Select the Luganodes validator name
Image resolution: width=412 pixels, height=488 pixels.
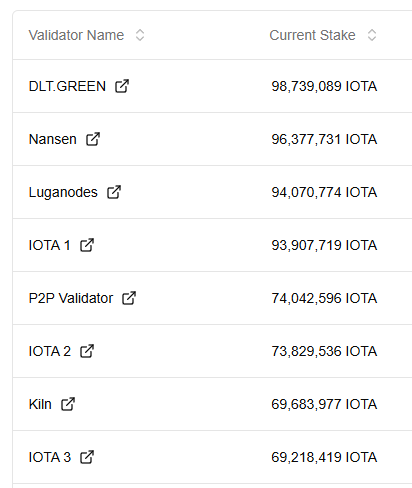click(x=63, y=192)
